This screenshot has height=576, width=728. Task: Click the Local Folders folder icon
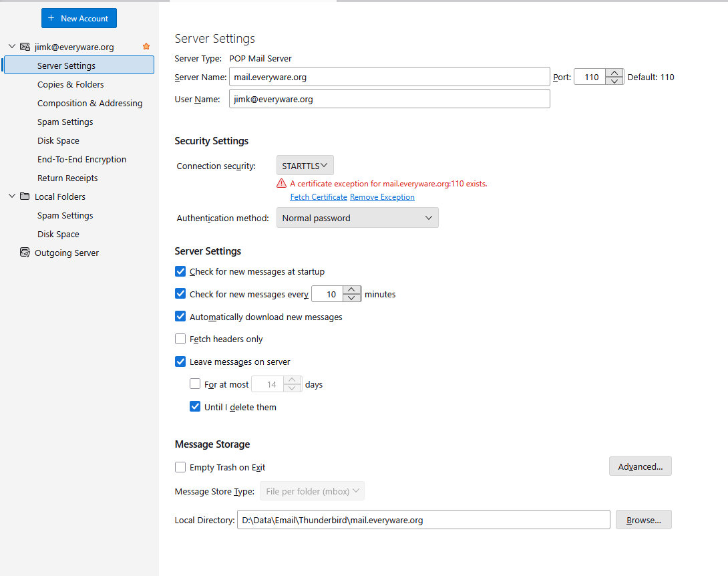[x=25, y=196]
